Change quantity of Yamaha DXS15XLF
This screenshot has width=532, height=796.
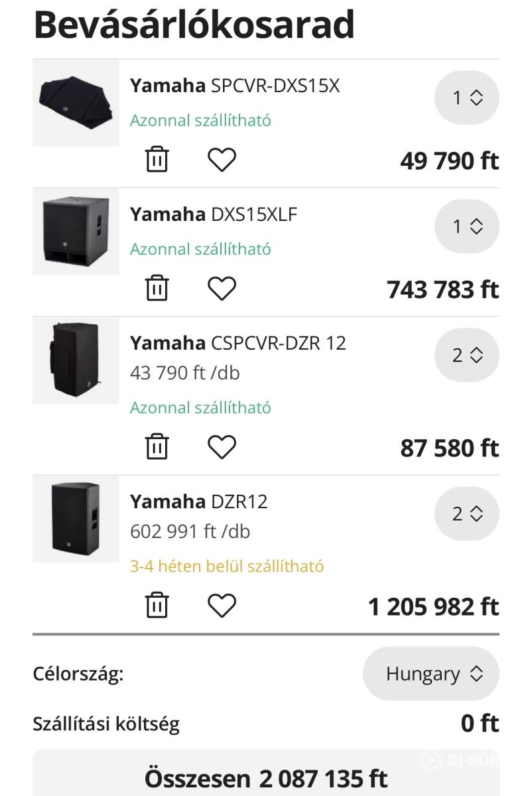(x=466, y=227)
